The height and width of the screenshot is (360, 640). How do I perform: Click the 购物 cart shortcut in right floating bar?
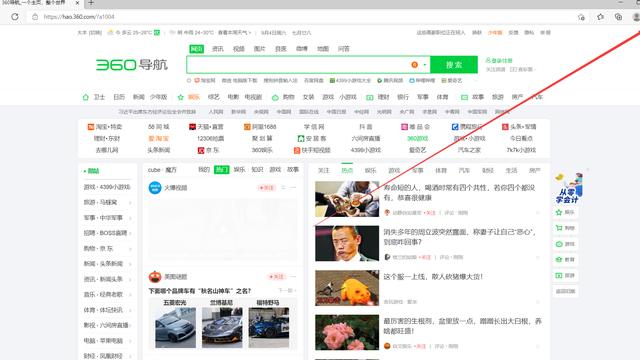pos(565,228)
